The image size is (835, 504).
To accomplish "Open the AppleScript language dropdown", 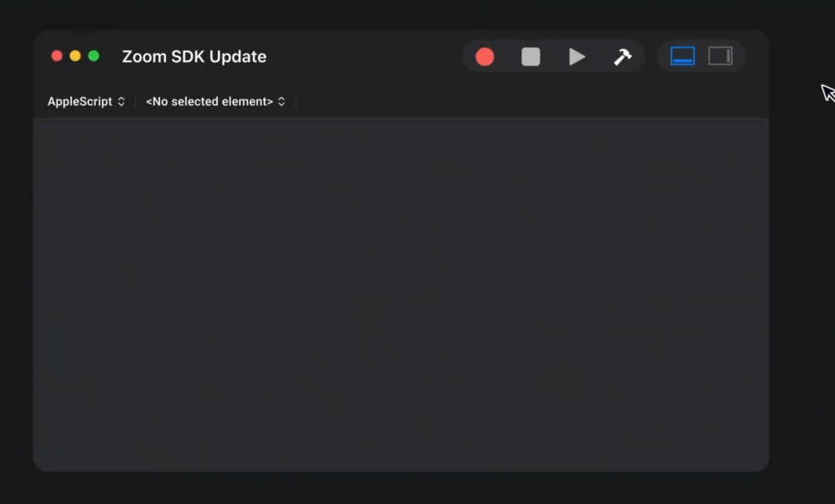I will [x=86, y=101].
